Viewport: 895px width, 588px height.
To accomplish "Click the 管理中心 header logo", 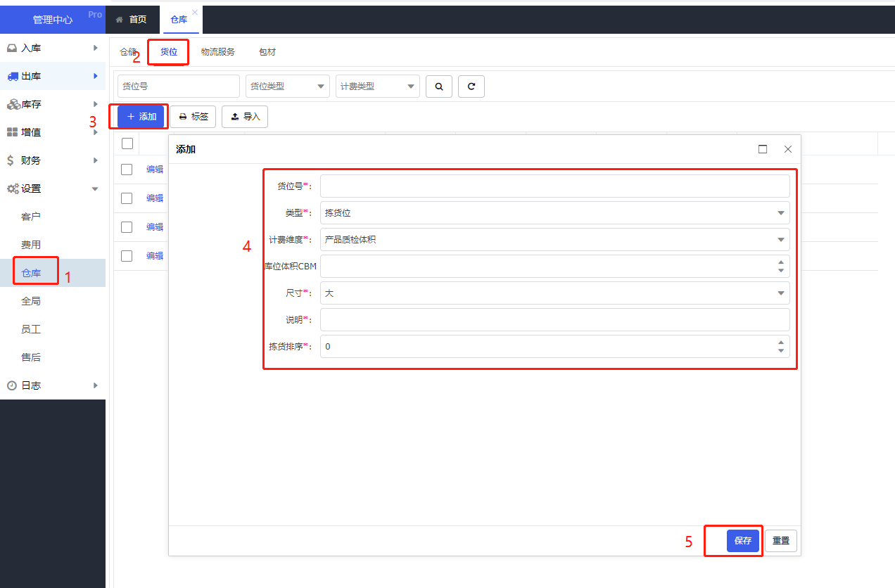I will point(53,20).
